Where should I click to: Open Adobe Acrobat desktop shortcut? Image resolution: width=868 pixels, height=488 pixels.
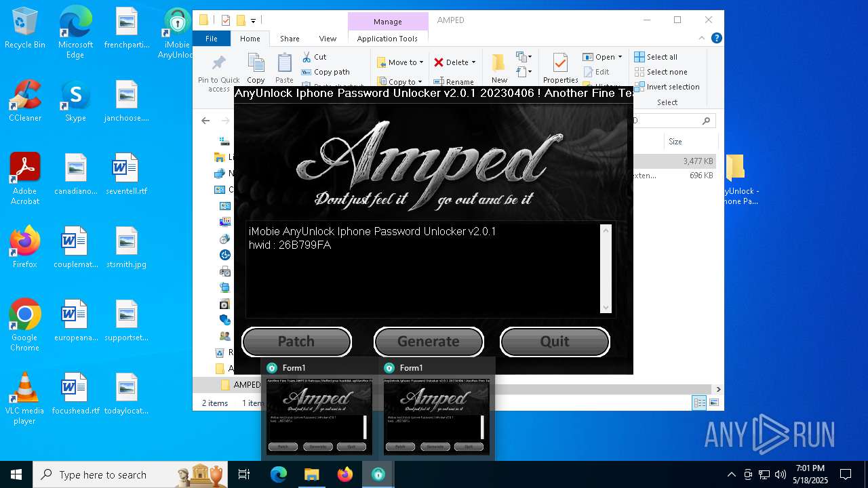click(25, 179)
